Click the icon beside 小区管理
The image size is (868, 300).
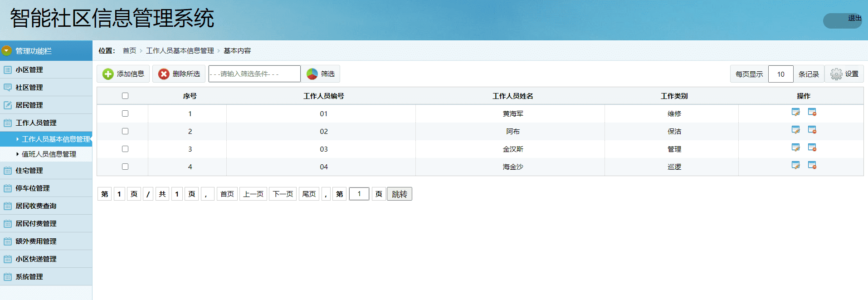click(8, 70)
